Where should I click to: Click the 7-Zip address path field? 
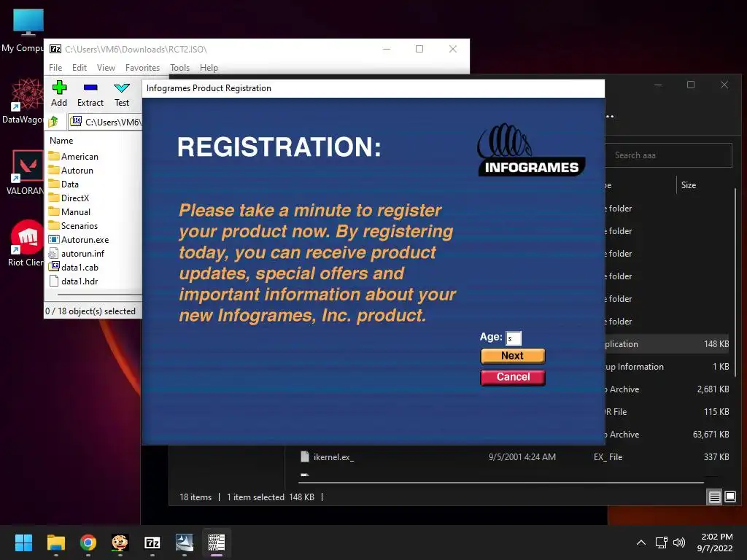[x=106, y=122]
